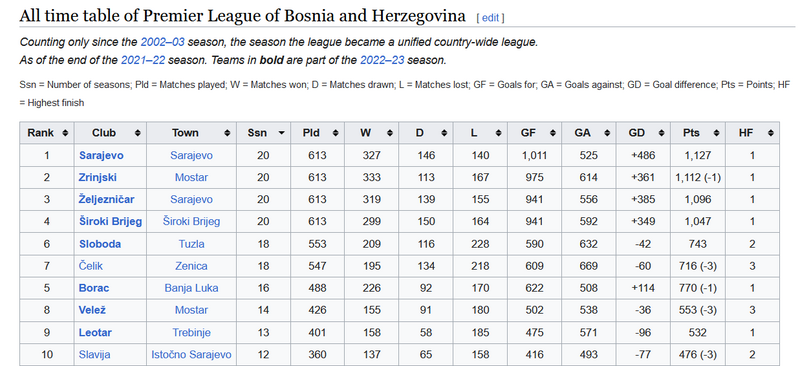Open the Banja Luka town link
Screen dimensions: 800x366
tap(191, 288)
